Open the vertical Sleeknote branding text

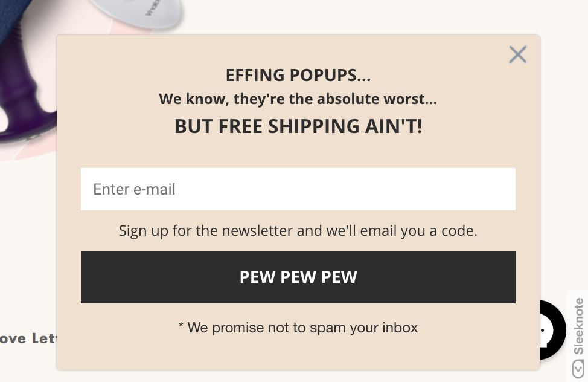578,326
